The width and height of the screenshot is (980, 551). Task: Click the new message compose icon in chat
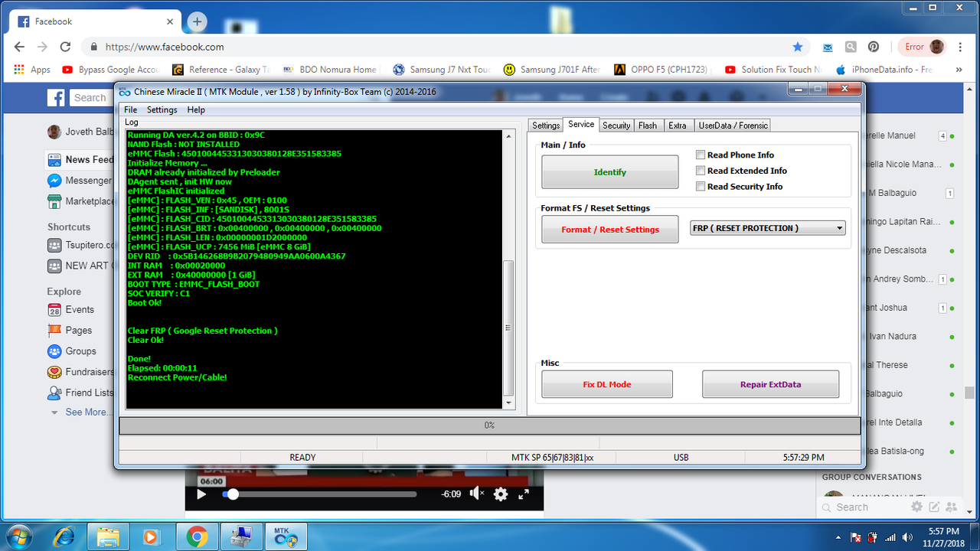[x=934, y=507]
